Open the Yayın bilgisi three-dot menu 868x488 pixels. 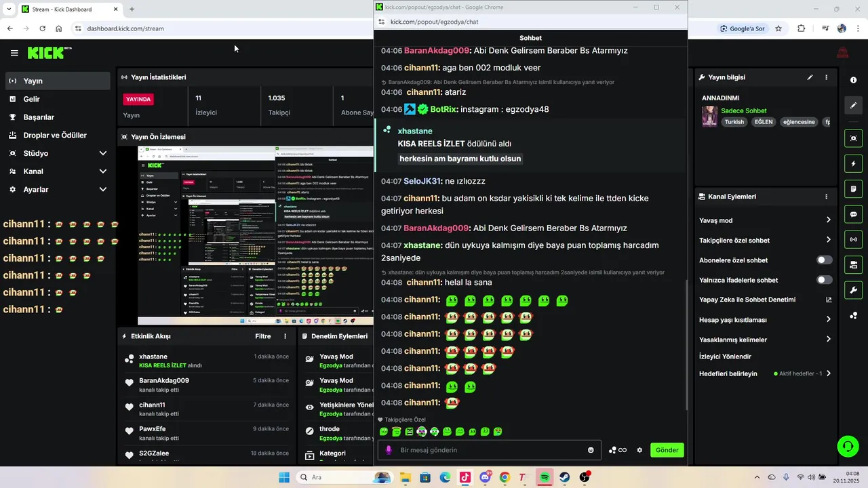[826, 77]
